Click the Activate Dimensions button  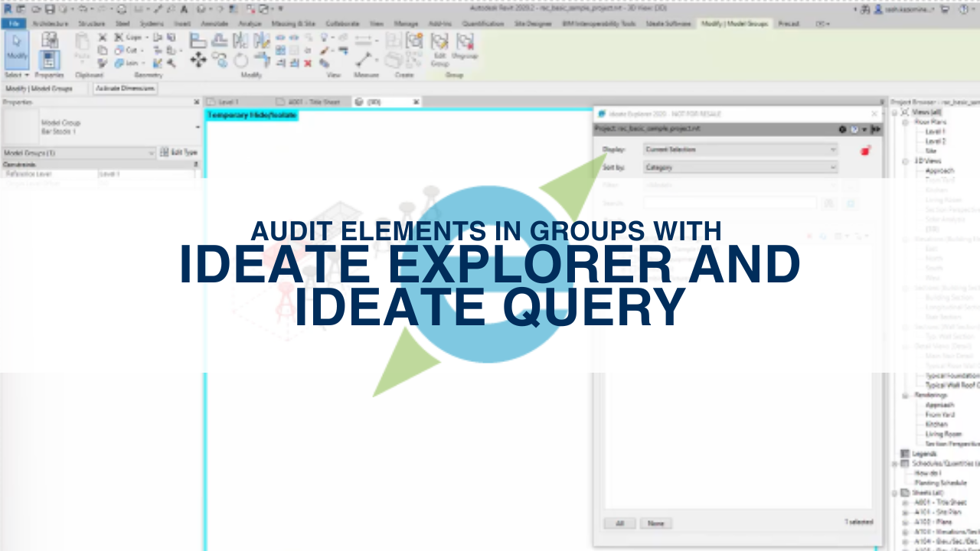point(125,89)
